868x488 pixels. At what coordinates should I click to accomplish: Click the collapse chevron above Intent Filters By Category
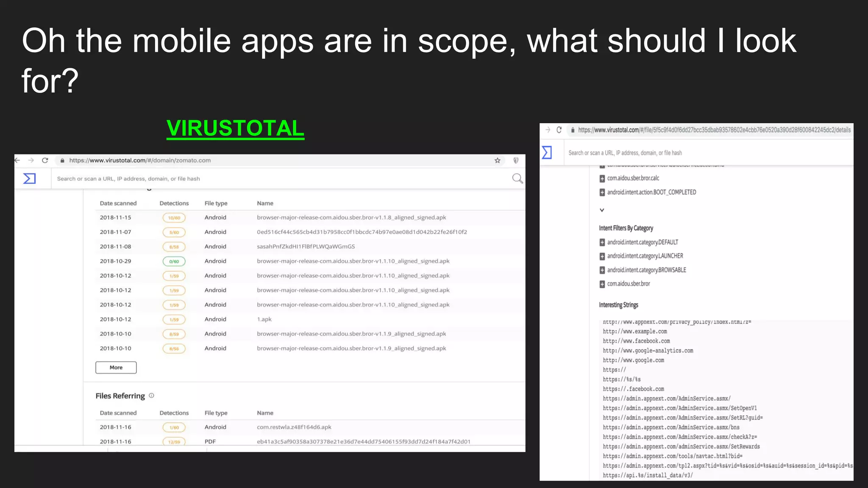(602, 210)
